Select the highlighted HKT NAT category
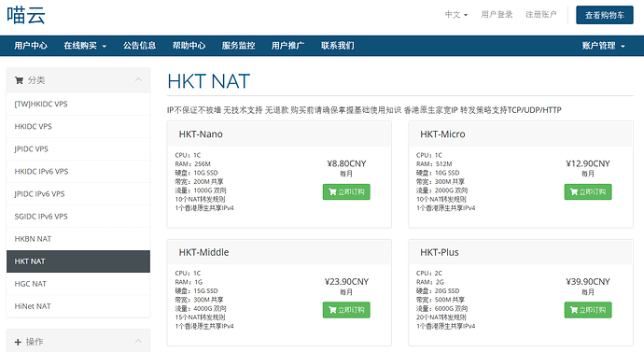 78,261
